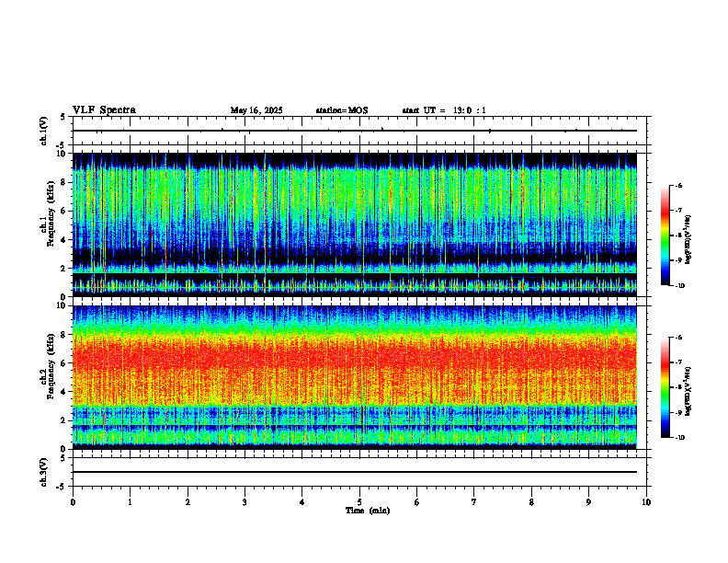Click the ch.2 spectrogram color scale bar
Image resolution: width=728 pixels, height=563 pixels.
point(665,387)
